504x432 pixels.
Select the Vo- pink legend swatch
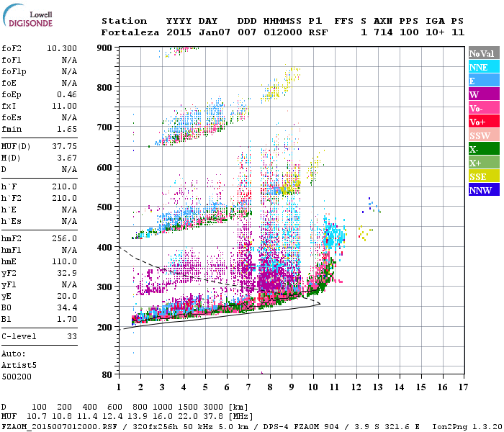484,108
